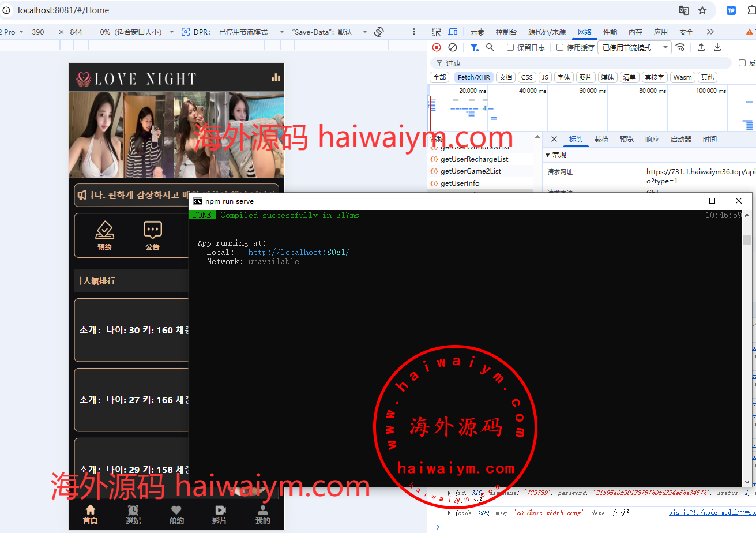The image size is (756, 533).
Task: View site information icon in address bar
Action: 6,10
